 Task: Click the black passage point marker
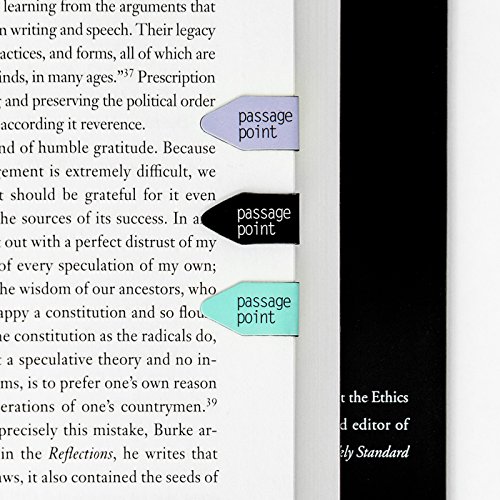[251, 219]
